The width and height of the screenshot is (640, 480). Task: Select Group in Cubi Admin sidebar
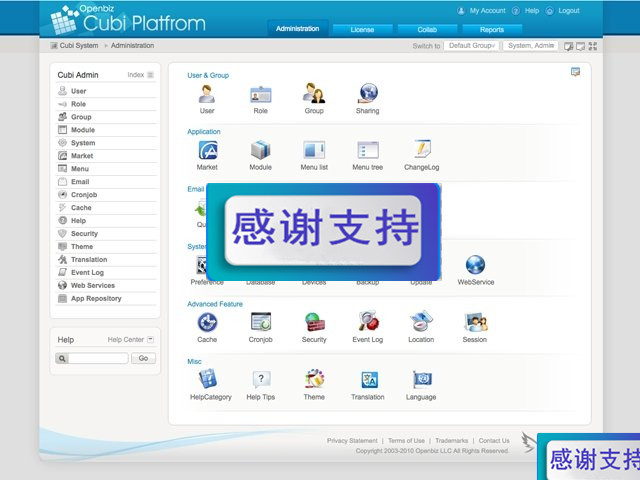pos(106,117)
